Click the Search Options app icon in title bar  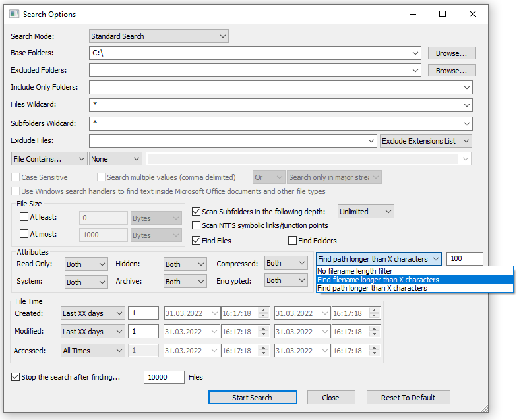14,14
